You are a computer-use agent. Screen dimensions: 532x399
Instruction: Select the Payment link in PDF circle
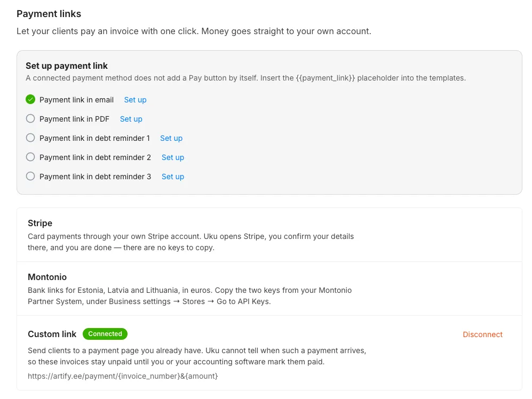[30, 118]
